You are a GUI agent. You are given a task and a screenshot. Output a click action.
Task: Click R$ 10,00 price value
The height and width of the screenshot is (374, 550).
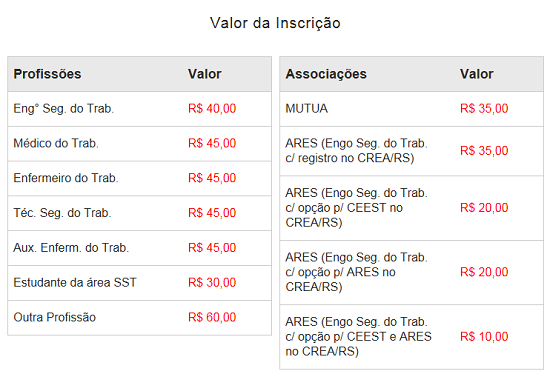[484, 336]
